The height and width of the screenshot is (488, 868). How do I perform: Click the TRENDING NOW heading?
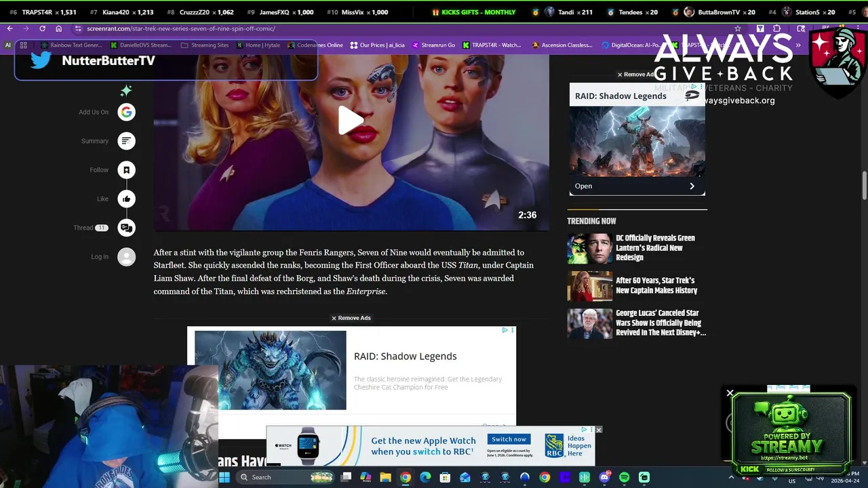coord(591,221)
